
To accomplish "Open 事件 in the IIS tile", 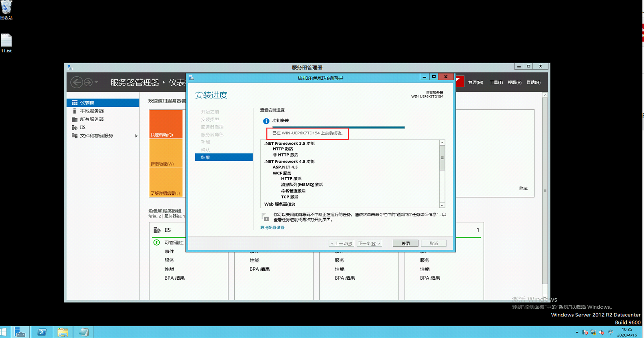I will click(x=169, y=252).
